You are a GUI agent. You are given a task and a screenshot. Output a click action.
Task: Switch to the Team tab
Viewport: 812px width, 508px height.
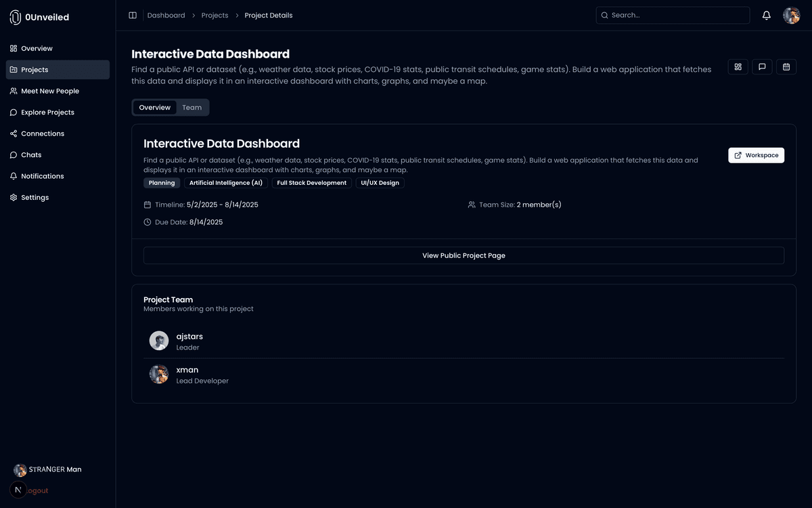pos(191,108)
